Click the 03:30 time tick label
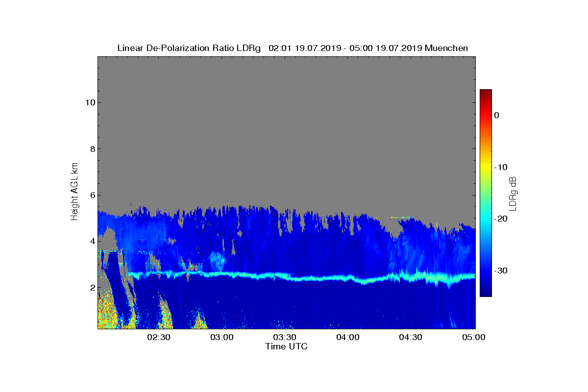This screenshot has height=392, width=588. coord(285,337)
